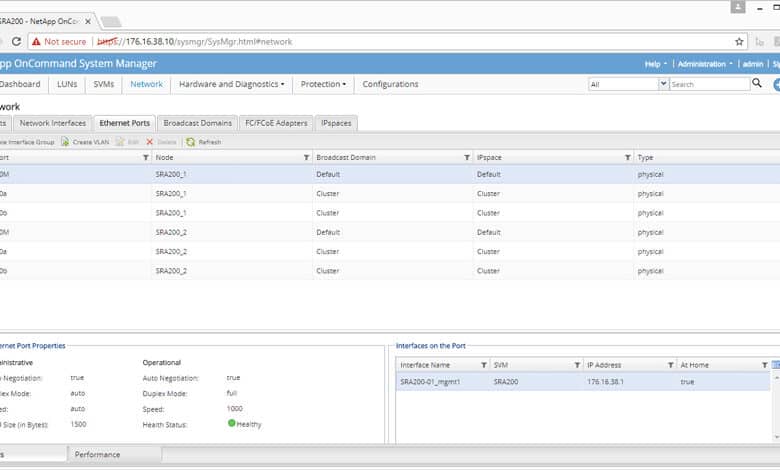The width and height of the screenshot is (780, 470).
Task: Open the Port column filter icon
Action: [x=146, y=157]
